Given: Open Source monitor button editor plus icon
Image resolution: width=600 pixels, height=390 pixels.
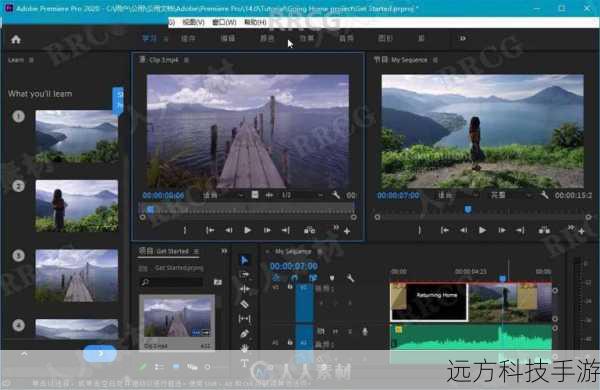Looking at the screenshot, I should pyautogui.click(x=347, y=232).
